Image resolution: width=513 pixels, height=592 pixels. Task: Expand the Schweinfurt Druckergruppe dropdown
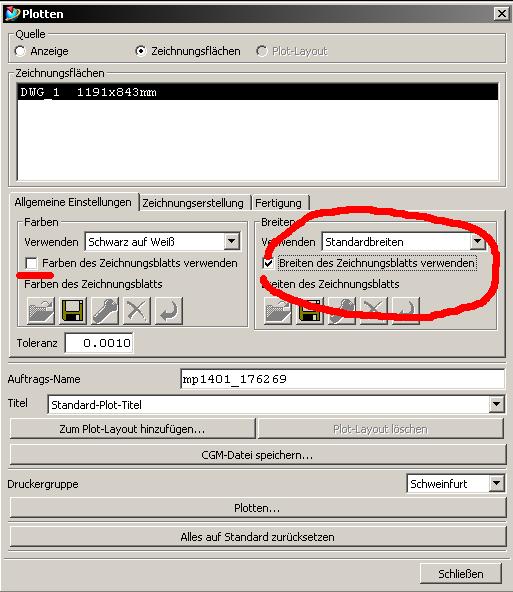click(496, 483)
